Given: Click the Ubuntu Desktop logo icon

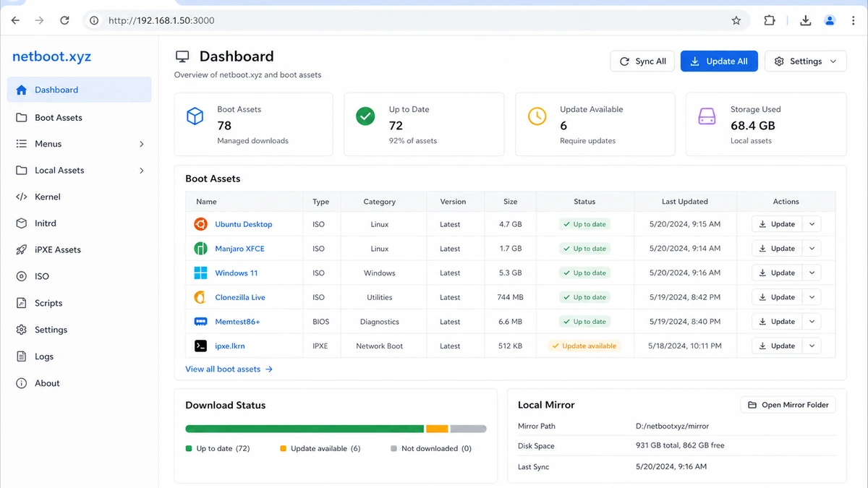Looking at the screenshot, I should (200, 224).
